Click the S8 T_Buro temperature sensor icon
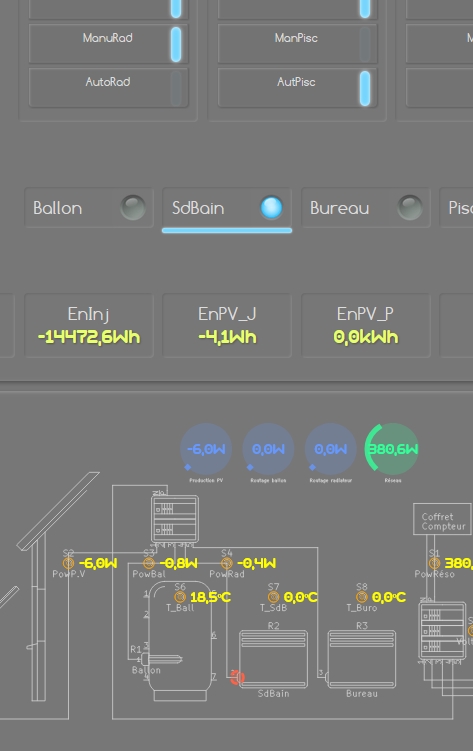Screen dimensions: 473x751 pos(362,597)
